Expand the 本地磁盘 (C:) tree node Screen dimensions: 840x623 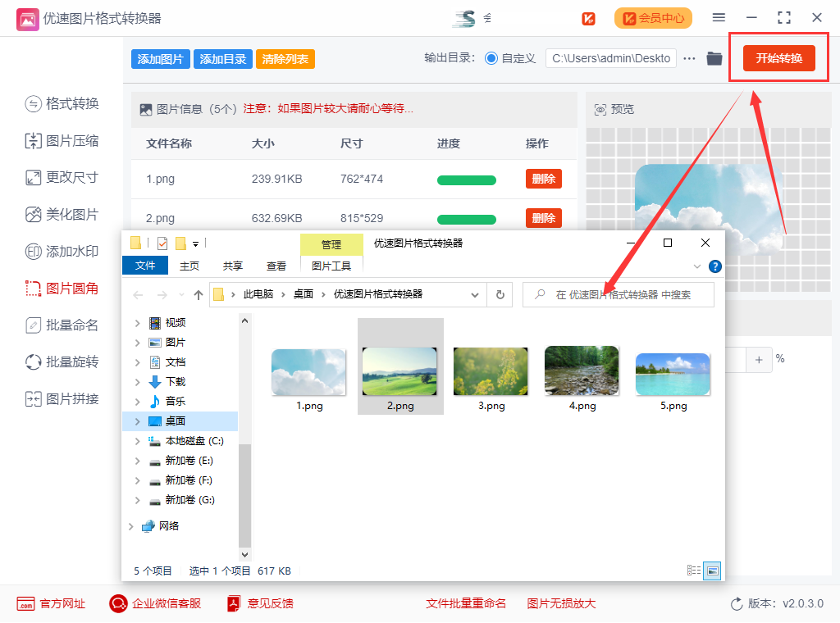tap(138, 441)
